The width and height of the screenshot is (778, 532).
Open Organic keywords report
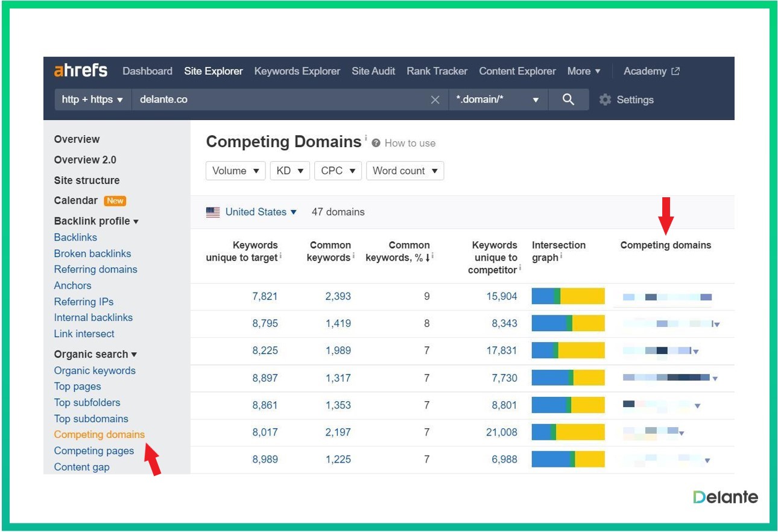(x=95, y=371)
